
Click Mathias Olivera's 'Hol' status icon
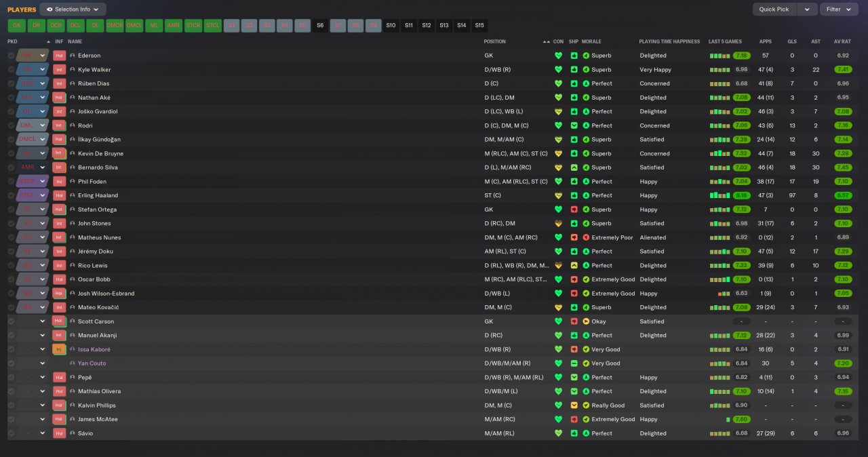tap(60, 391)
